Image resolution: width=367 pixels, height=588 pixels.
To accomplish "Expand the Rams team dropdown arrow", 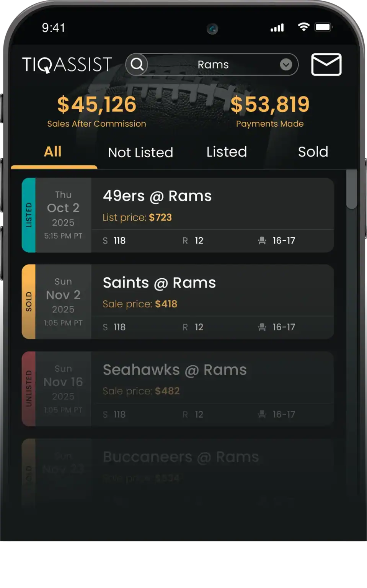I will tap(285, 65).
